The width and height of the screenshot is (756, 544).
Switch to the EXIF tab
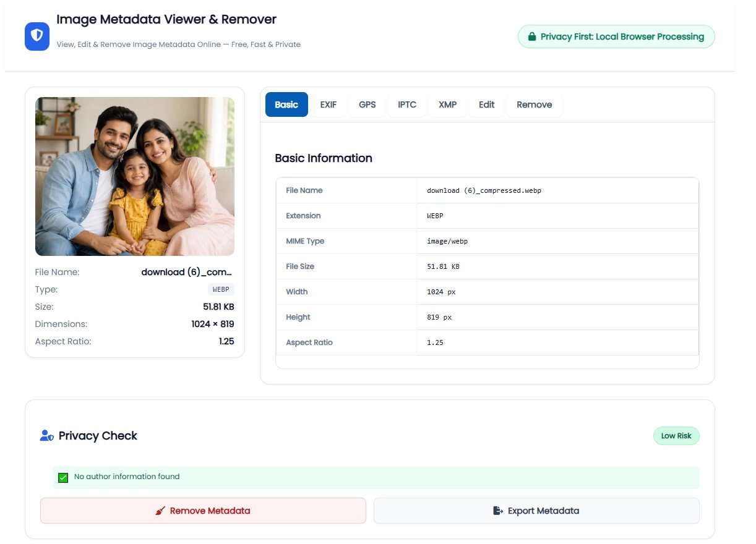(329, 104)
